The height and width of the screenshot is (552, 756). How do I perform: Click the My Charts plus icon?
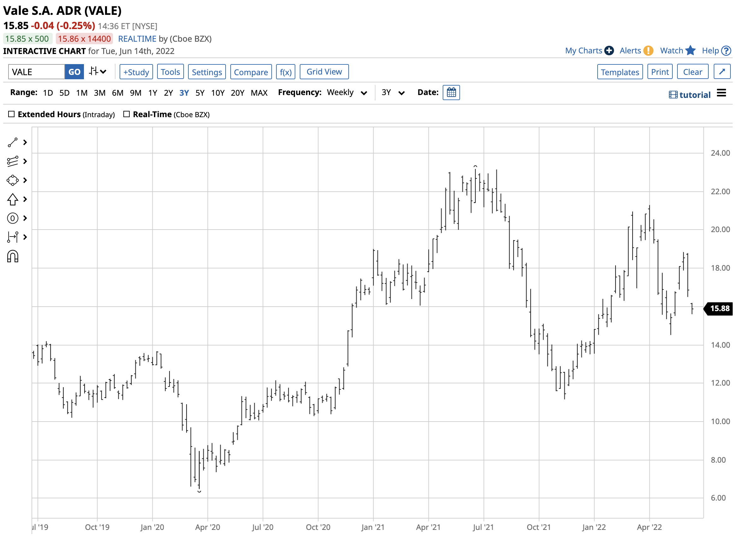(609, 51)
